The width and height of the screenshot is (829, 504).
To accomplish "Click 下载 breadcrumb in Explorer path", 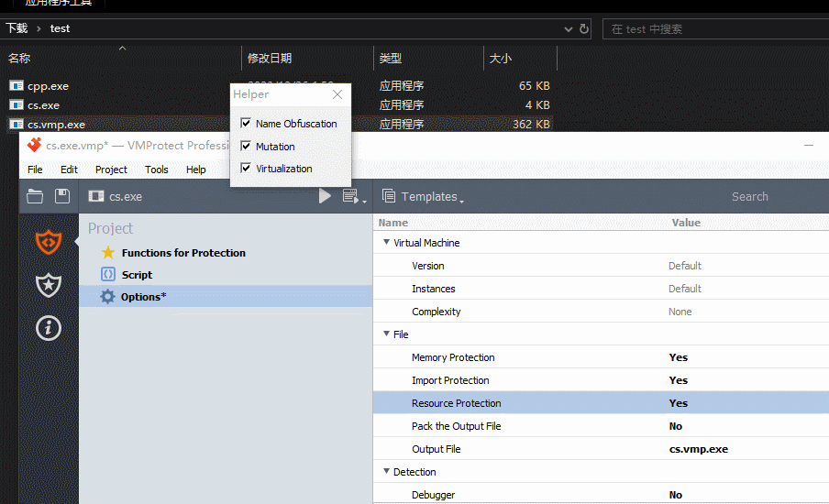I will [17, 28].
